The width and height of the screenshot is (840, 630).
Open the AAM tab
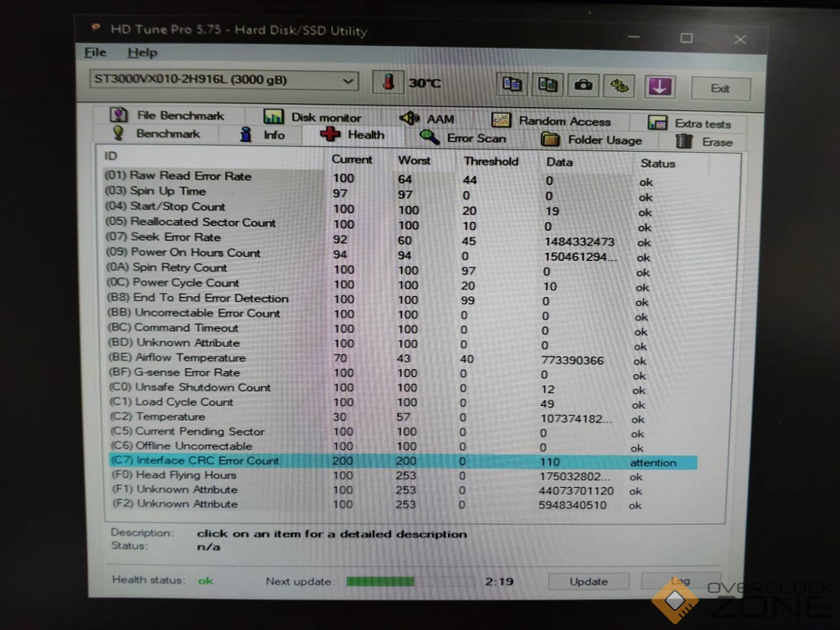pyautogui.click(x=427, y=119)
